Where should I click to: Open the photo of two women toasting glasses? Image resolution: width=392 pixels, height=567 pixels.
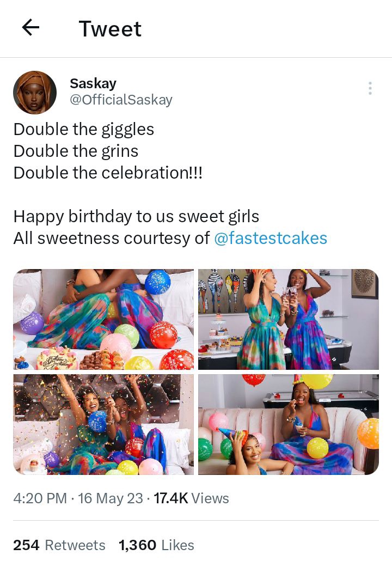(288, 319)
